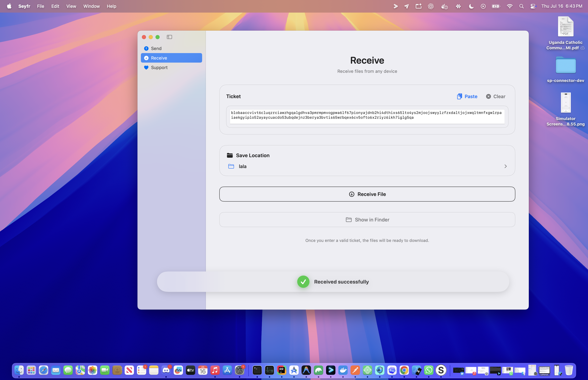
Task: Toggle the sidebar visibility button
Action: (169, 37)
